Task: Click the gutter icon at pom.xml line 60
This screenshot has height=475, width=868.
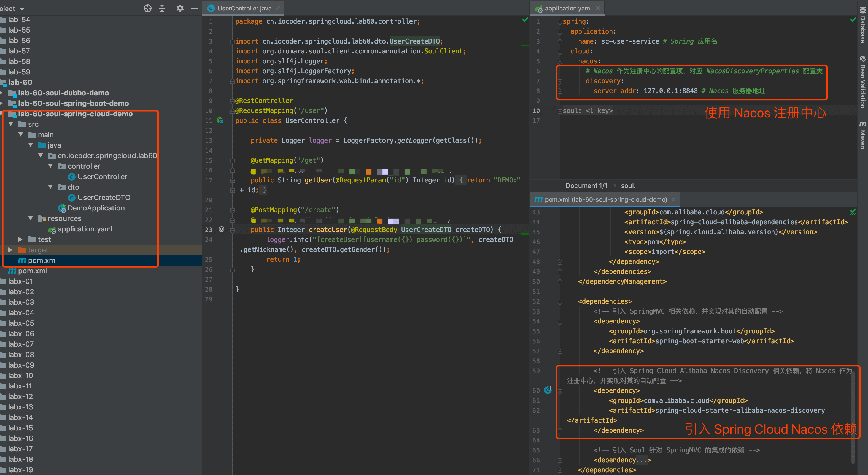Action: tap(548, 390)
